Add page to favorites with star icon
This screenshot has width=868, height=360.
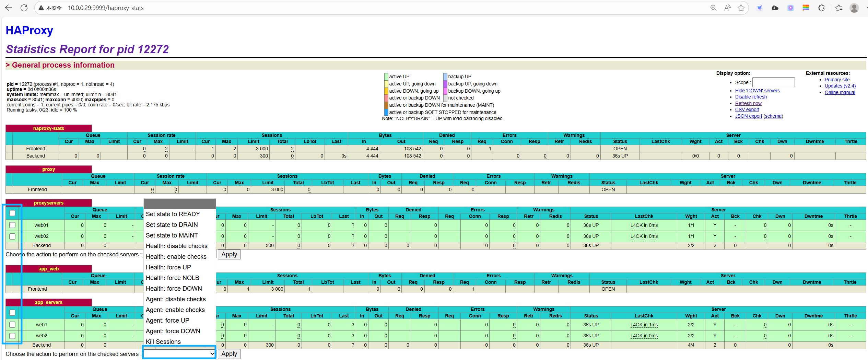click(741, 8)
